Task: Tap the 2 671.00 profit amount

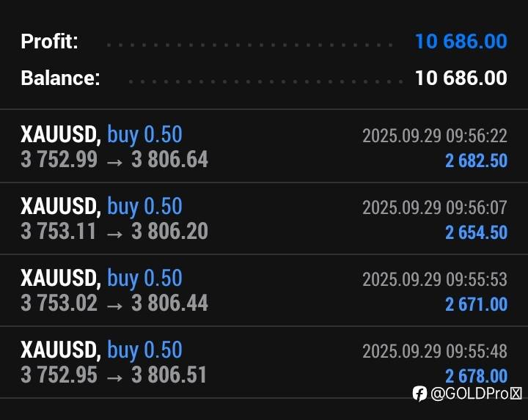Action: tap(476, 303)
